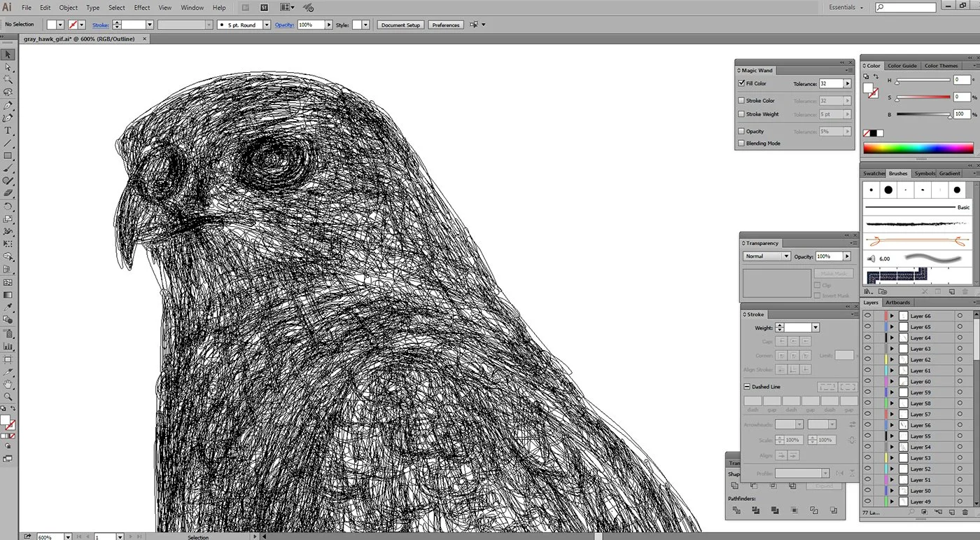The image size is (980, 540).
Task: Select the Eraser tool
Action: (8, 193)
